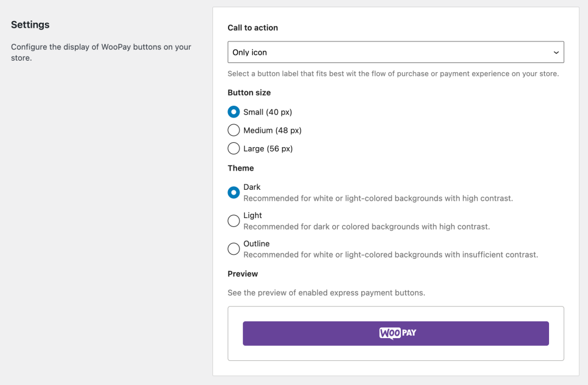Screen dimensions: 588x385
Task: Click the 'Button size' section label
Action: click(249, 93)
